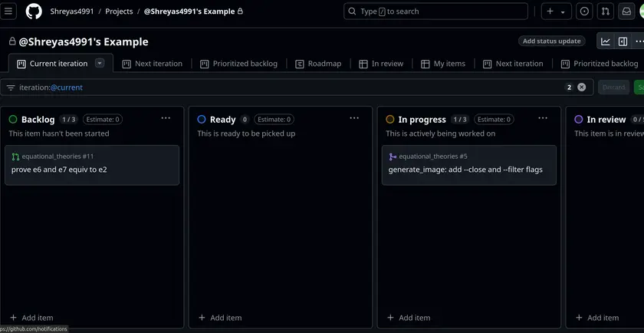
Task: Open Backlog column three-dot menu
Action: click(166, 118)
